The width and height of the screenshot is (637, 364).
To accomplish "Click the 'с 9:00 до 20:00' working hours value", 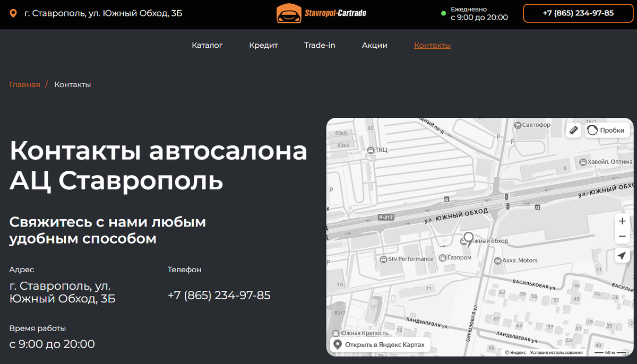I will (52, 344).
